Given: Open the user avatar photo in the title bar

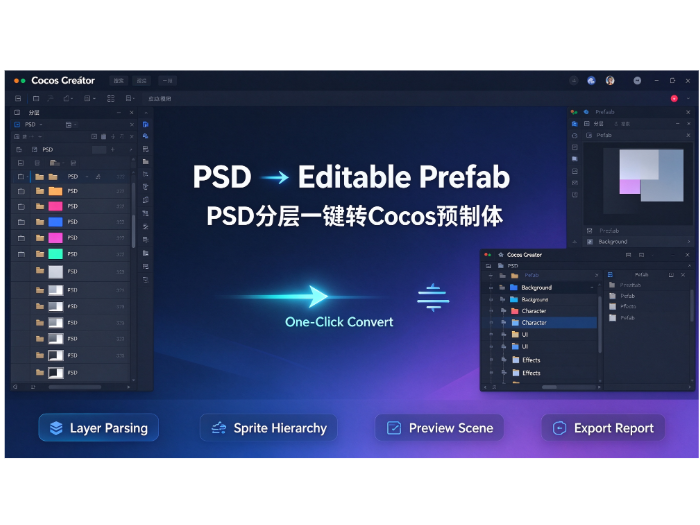Looking at the screenshot, I should click(610, 80).
